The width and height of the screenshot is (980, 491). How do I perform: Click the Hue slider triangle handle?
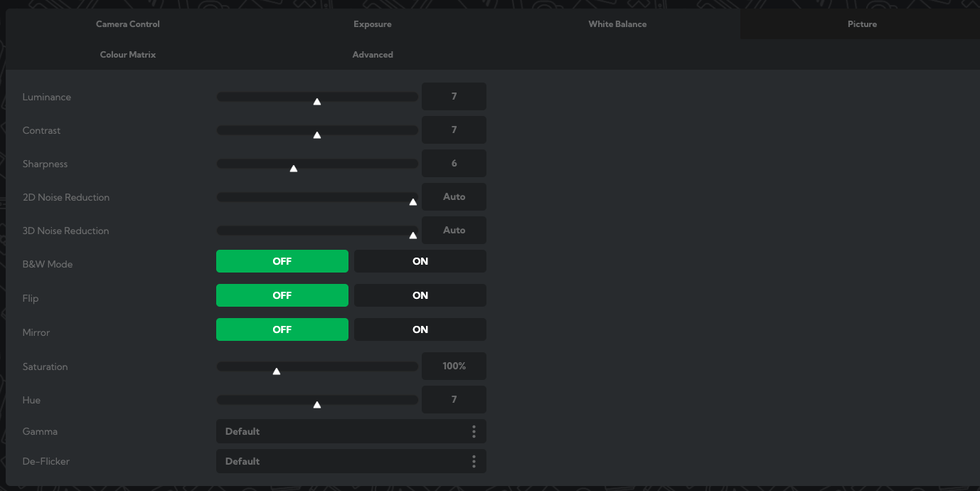coord(317,405)
